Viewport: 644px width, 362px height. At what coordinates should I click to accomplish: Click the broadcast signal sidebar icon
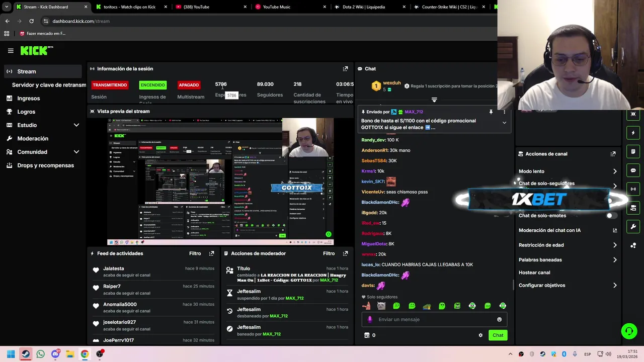point(633,189)
